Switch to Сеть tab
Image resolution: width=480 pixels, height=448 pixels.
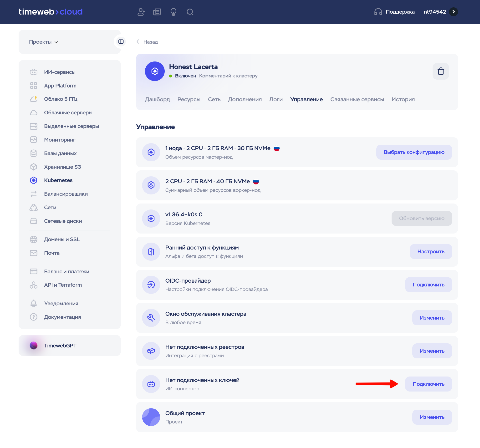point(214,99)
